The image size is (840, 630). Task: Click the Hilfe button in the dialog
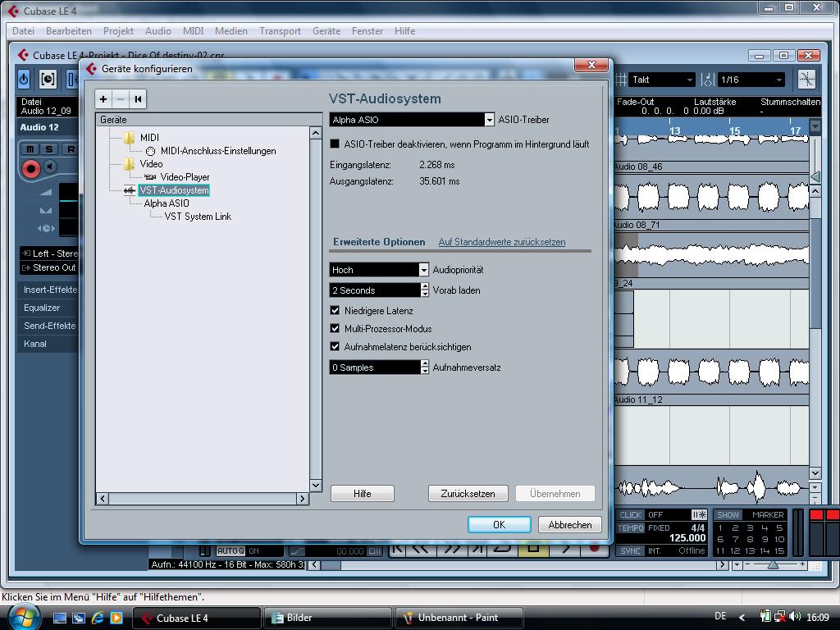362,493
